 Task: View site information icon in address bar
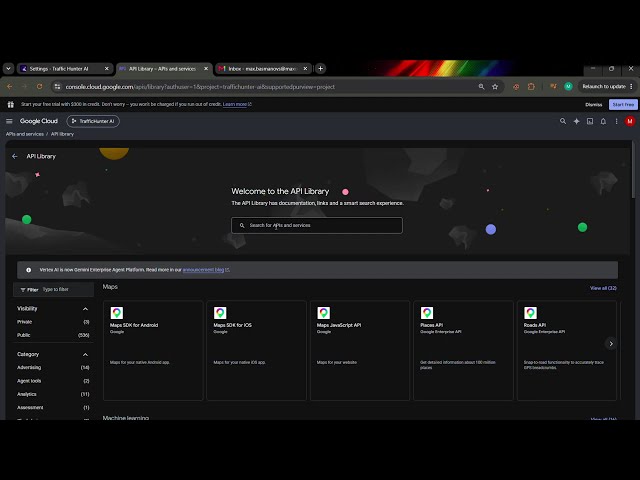pos(58,87)
